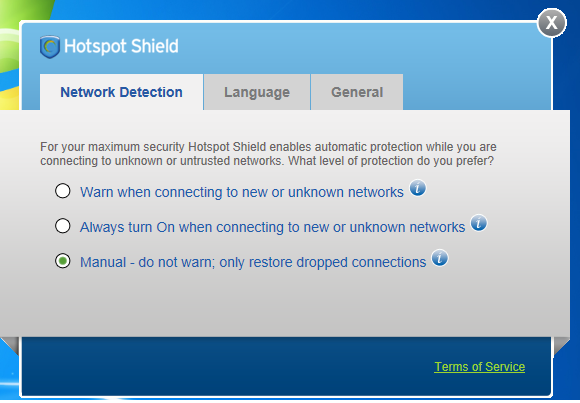Open the Terms of Service link
580x403 pixels.
[479, 367]
